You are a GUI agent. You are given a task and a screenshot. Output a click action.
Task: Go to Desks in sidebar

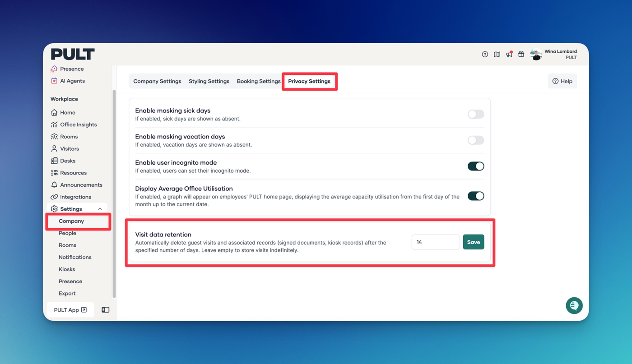pos(68,161)
